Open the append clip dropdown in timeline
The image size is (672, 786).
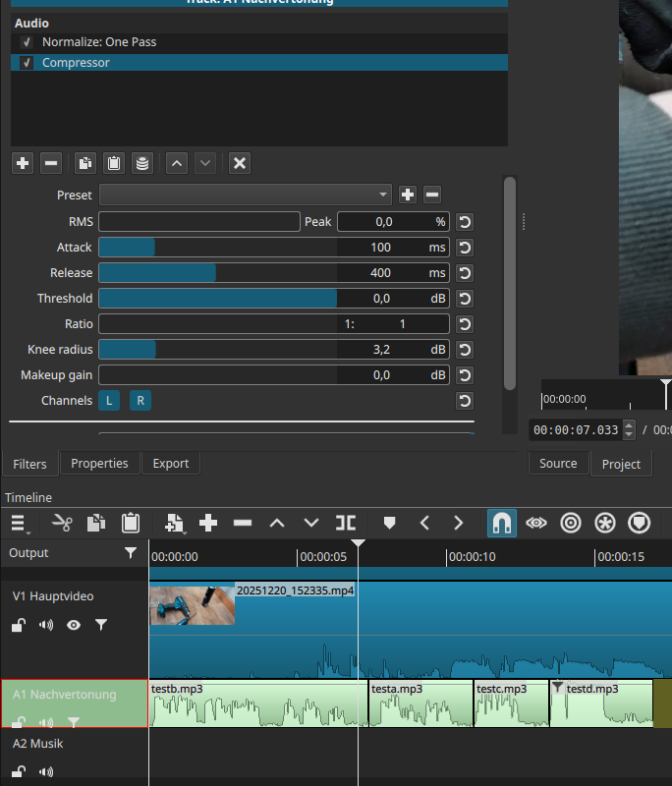(x=175, y=523)
